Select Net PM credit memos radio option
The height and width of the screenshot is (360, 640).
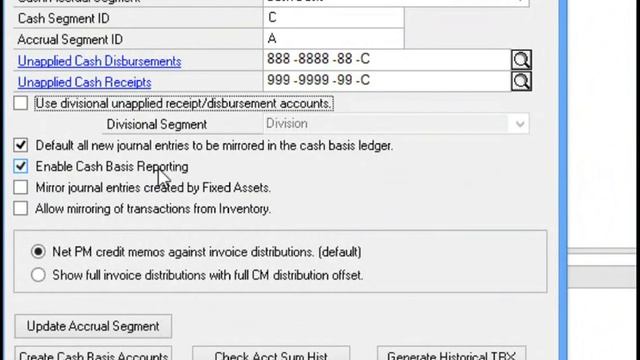click(x=38, y=251)
